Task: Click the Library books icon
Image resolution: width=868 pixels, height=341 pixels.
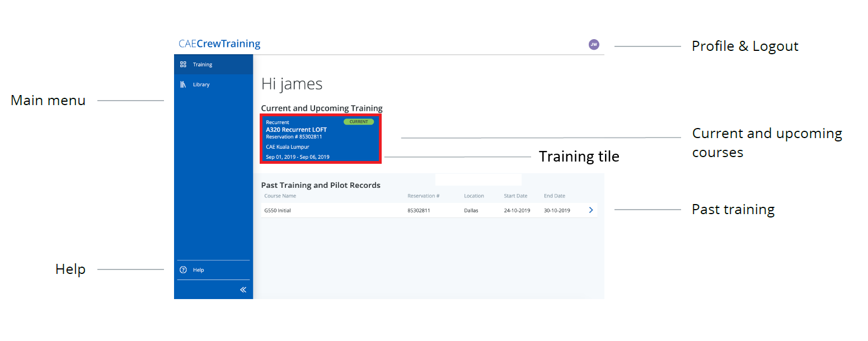Action: click(x=183, y=84)
